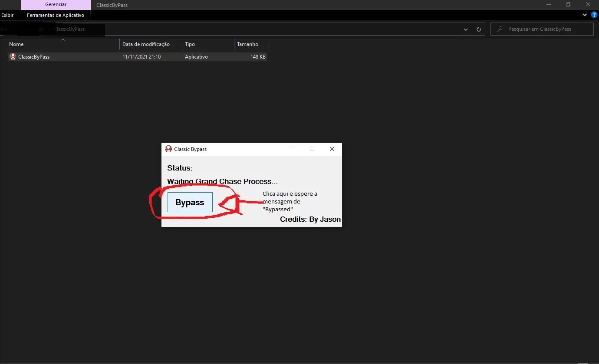Screen dimensions: 599x364
Task: Open the Gerenciar ribbon tab
Action: coord(56,5)
